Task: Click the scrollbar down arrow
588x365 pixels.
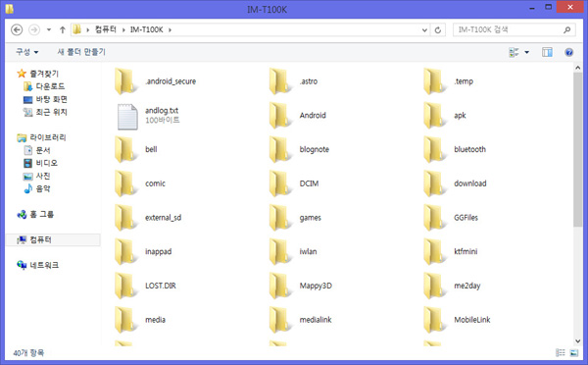Action: 577,341
